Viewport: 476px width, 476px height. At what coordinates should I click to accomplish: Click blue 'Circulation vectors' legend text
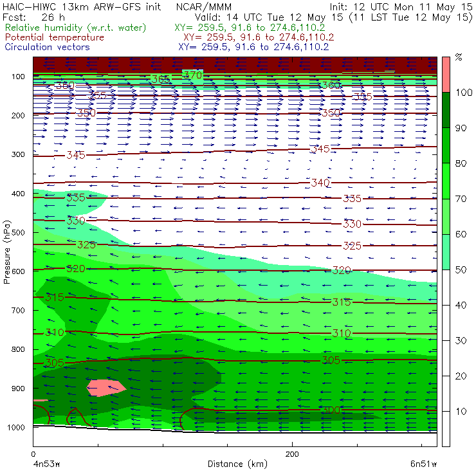(x=48, y=47)
